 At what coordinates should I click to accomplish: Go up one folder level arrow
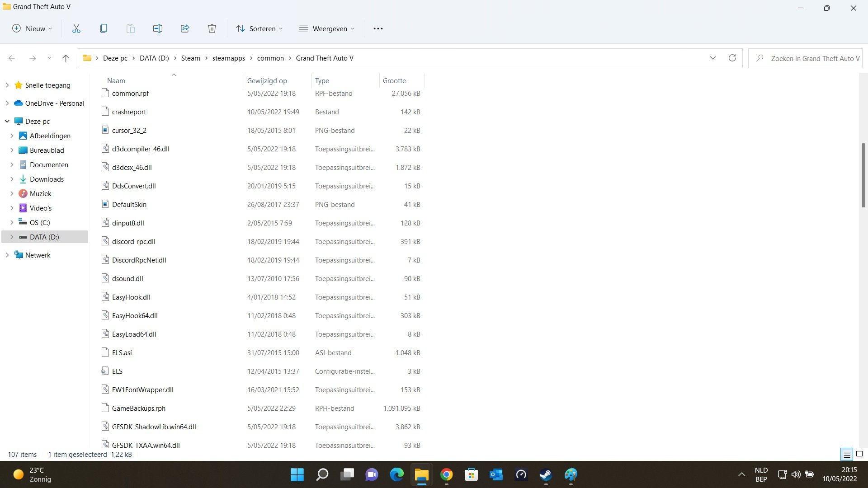[x=66, y=58]
